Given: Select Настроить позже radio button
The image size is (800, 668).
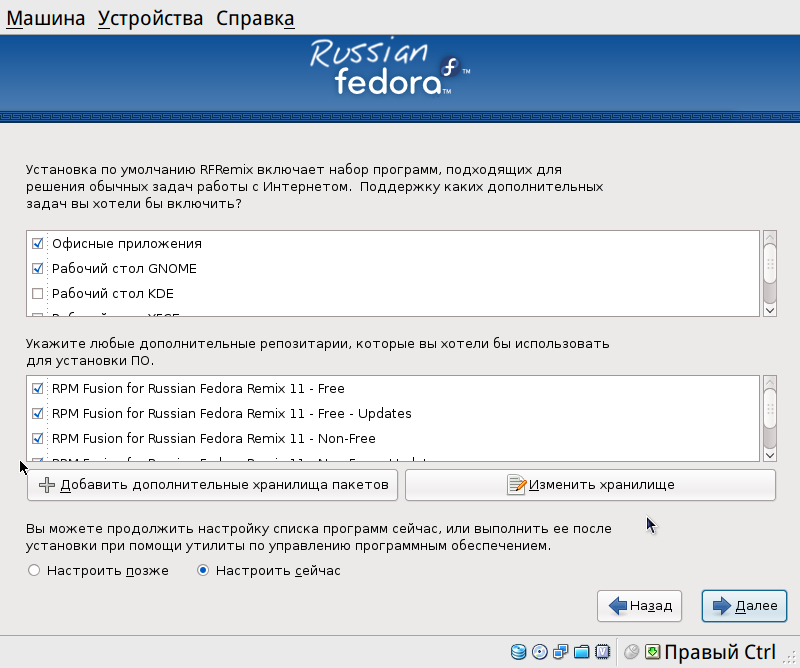Looking at the screenshot, I should pyautogui.click(x=34, y=570).
